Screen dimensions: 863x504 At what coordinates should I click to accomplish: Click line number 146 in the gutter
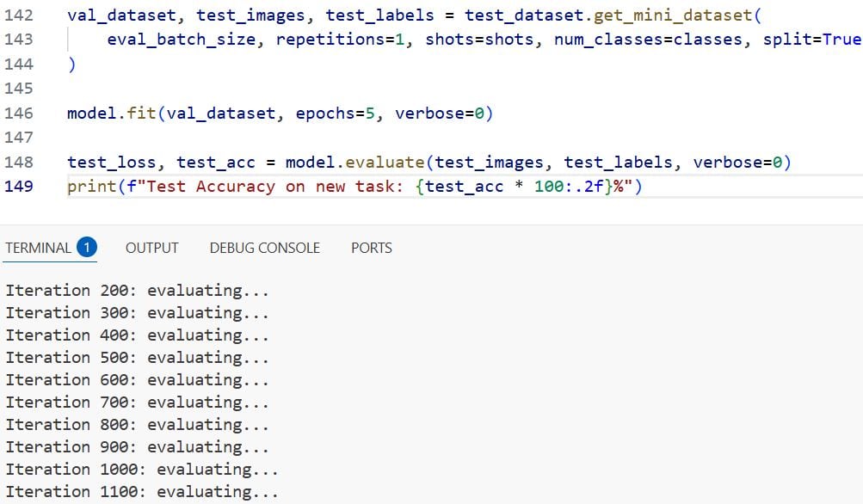click(26, 113)
